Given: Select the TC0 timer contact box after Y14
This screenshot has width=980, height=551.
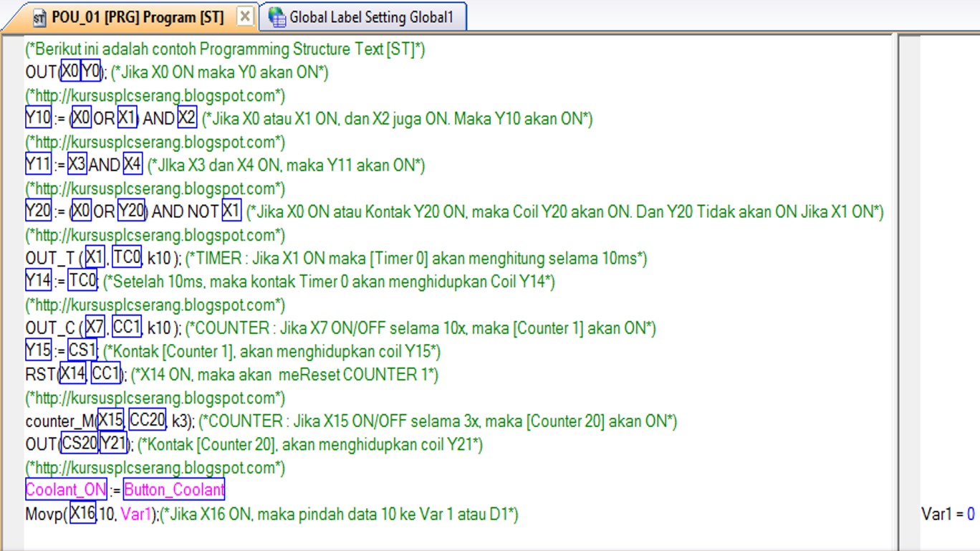Looking at the screenshot, I should tap(83, 281).
